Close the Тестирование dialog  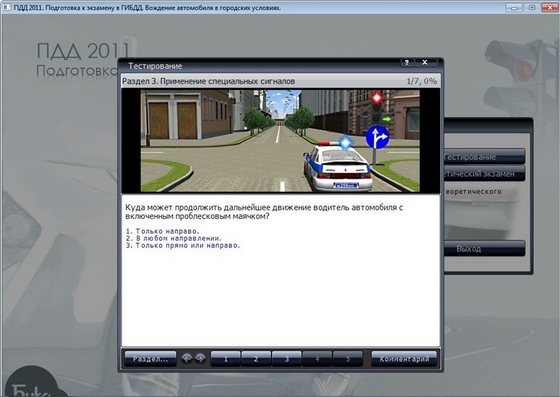(425, 62)
